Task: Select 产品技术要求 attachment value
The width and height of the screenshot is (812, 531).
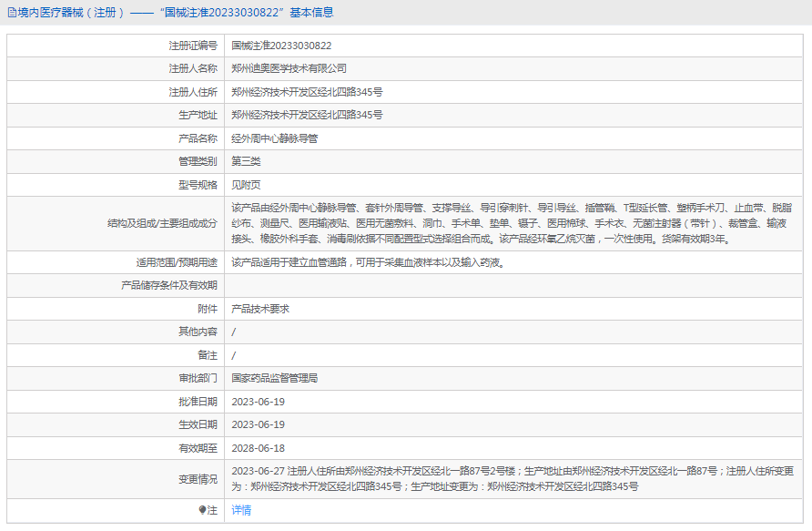Action: pyautogui.click(x=260, y=309)
